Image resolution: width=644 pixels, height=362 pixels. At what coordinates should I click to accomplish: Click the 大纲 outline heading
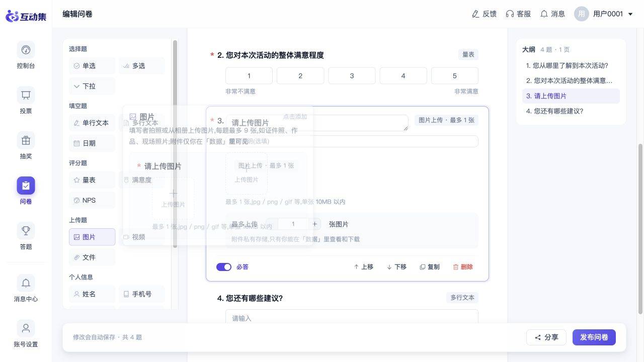528,49
